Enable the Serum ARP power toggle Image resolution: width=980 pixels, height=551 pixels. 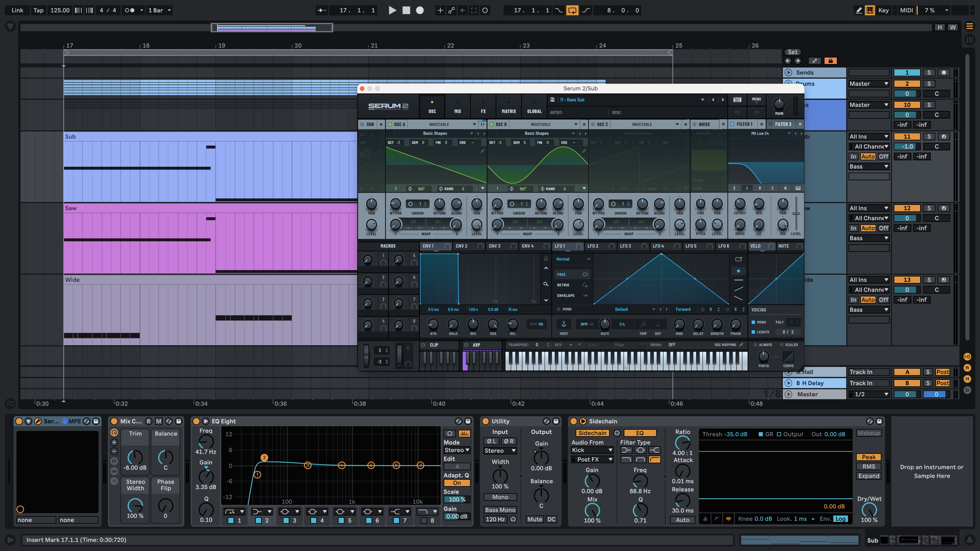point(467,345)
